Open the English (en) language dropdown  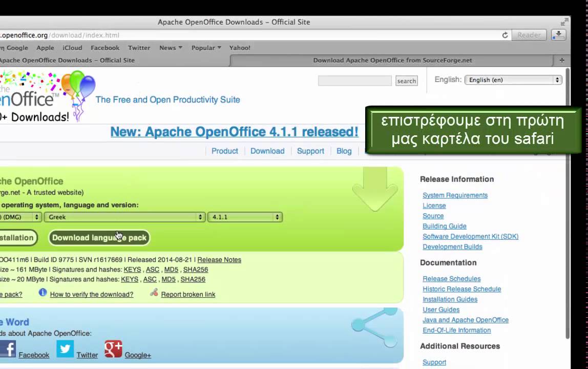coord(513,79)
